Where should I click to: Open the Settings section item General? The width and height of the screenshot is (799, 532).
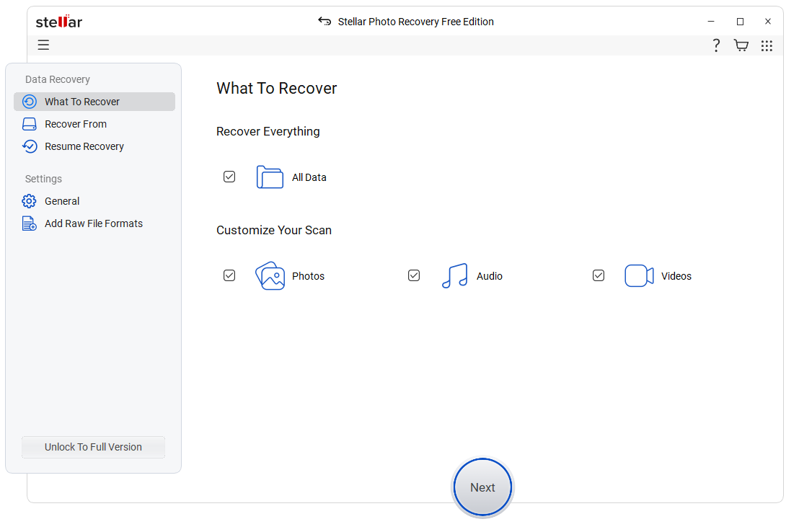[x=61, y=201]
